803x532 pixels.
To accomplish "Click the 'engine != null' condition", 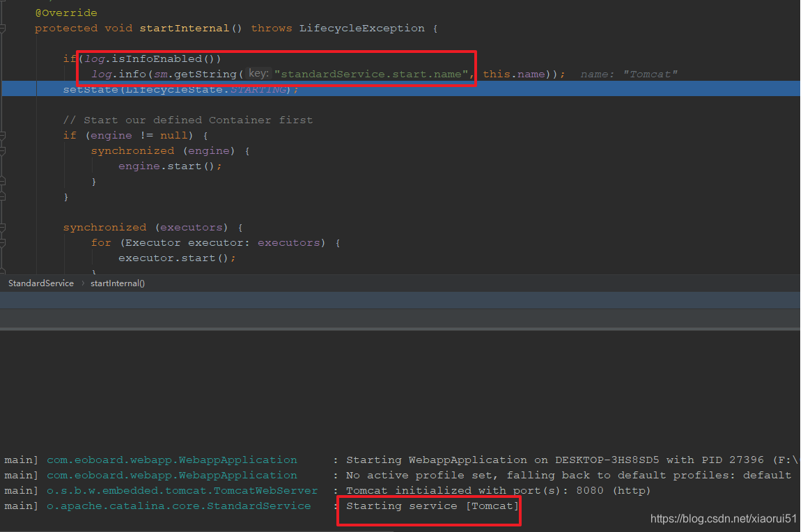I will coord(139,136).
